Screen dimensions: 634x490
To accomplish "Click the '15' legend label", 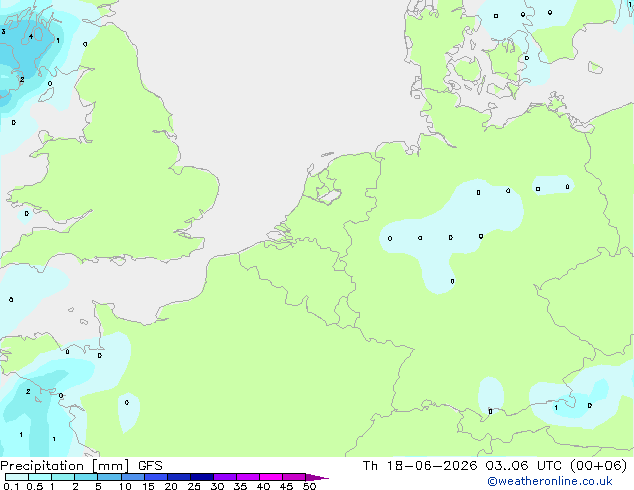I will coord(148,486).
